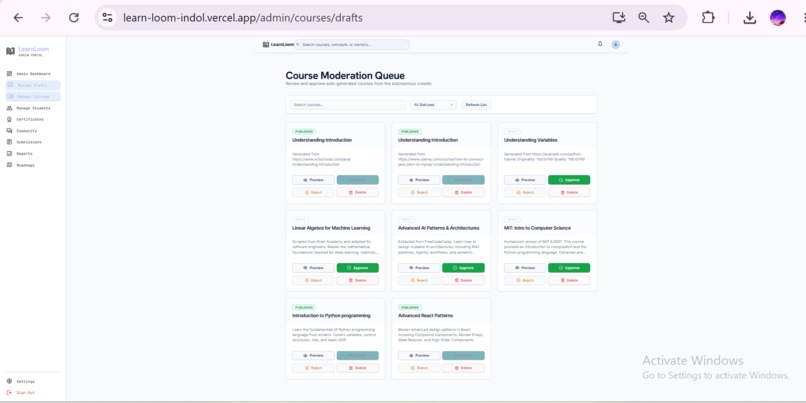Viewport: 806px width, 403px height.
Task: Click trash icon on Linear Algebra Delete
Action: pos(351,280)
